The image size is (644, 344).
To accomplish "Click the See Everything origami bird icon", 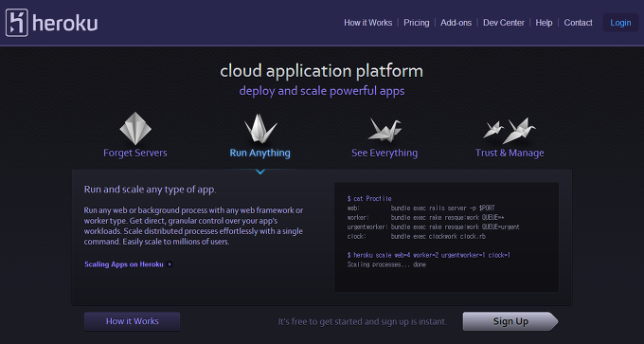I will coord(385,130).
